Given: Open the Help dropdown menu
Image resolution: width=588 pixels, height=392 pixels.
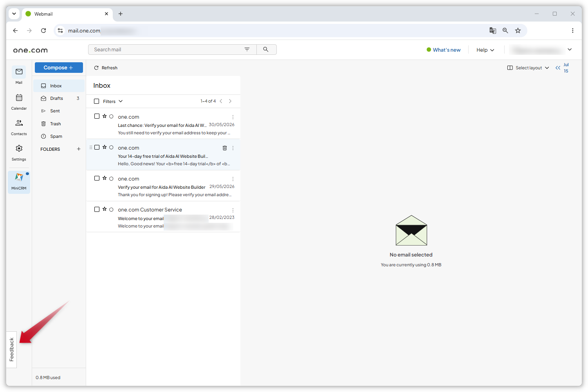Looking at the screenshot, I should 485,50.
